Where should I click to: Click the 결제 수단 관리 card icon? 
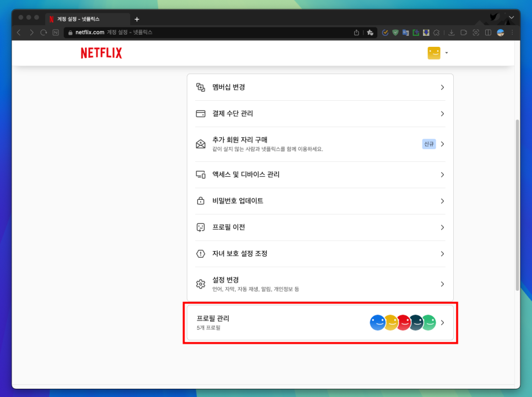[x=200, y=113]
